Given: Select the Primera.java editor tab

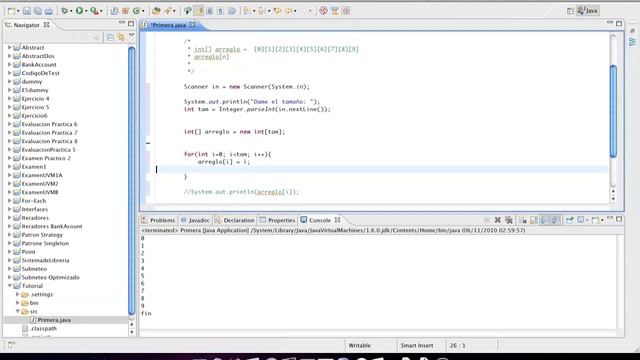Looking at the screenshot, I should click(x=168, y=25).
